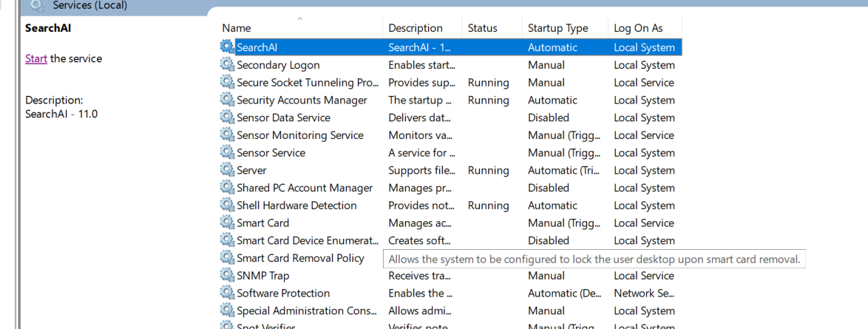Click Running status of Security Accounts Manager
This screenshot has height=329, width=868.
[x=488, y=101]
